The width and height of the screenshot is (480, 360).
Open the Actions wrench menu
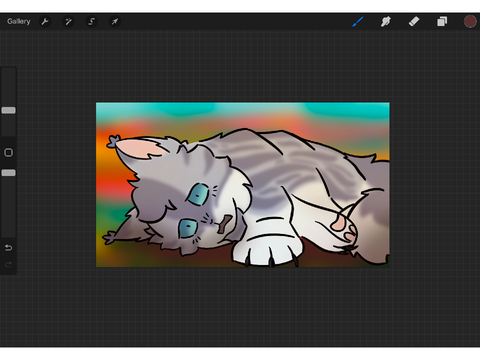(x=45, y=22)
